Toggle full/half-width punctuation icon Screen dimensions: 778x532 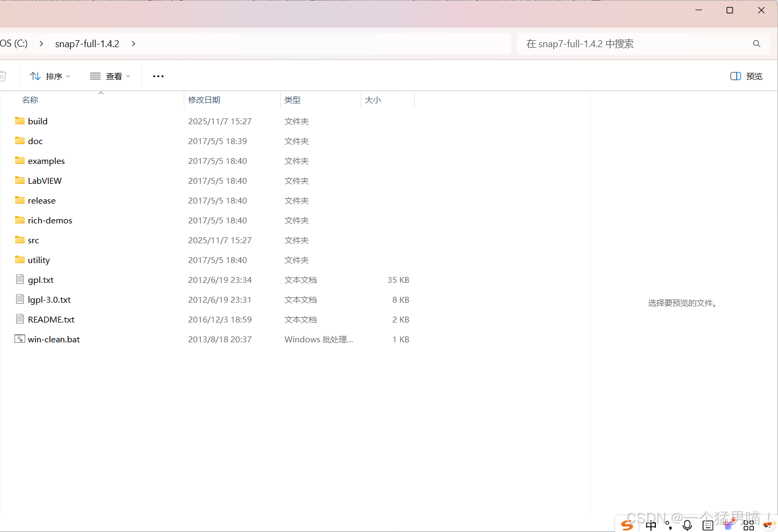[x=669, y=525]
